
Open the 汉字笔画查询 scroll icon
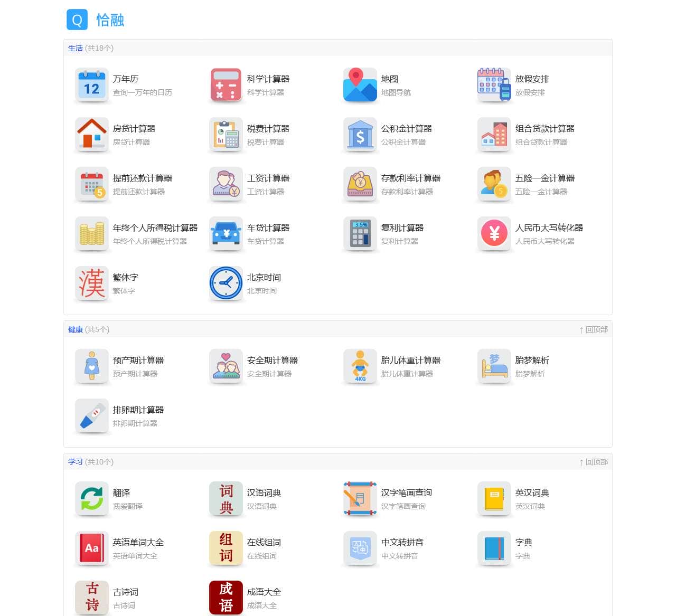(360, 498)
